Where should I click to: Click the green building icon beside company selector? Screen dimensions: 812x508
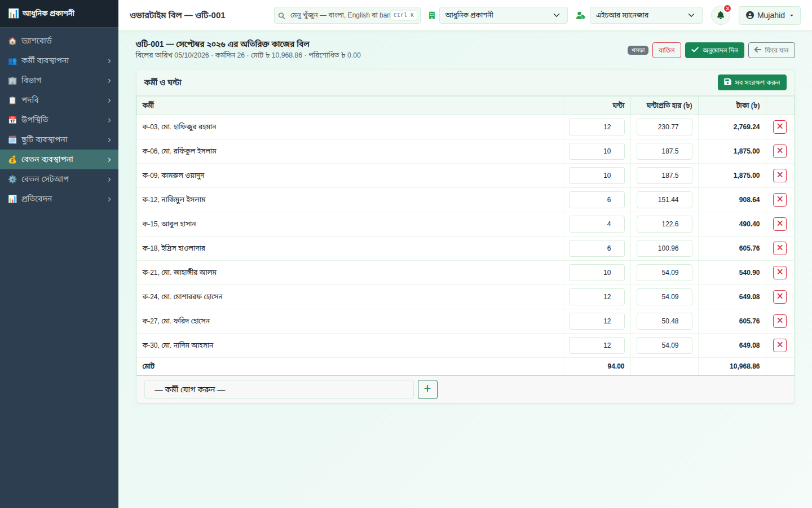pos(432,15)
